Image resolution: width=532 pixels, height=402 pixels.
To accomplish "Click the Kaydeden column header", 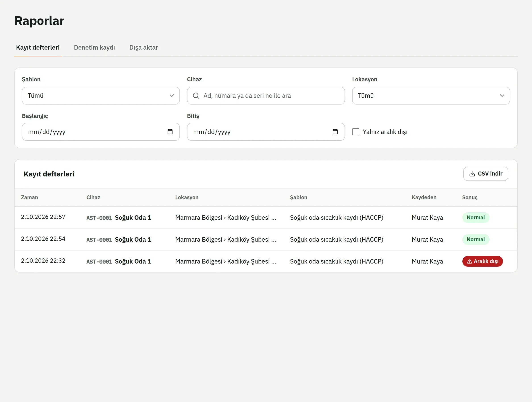I will [x=424, y=197].
